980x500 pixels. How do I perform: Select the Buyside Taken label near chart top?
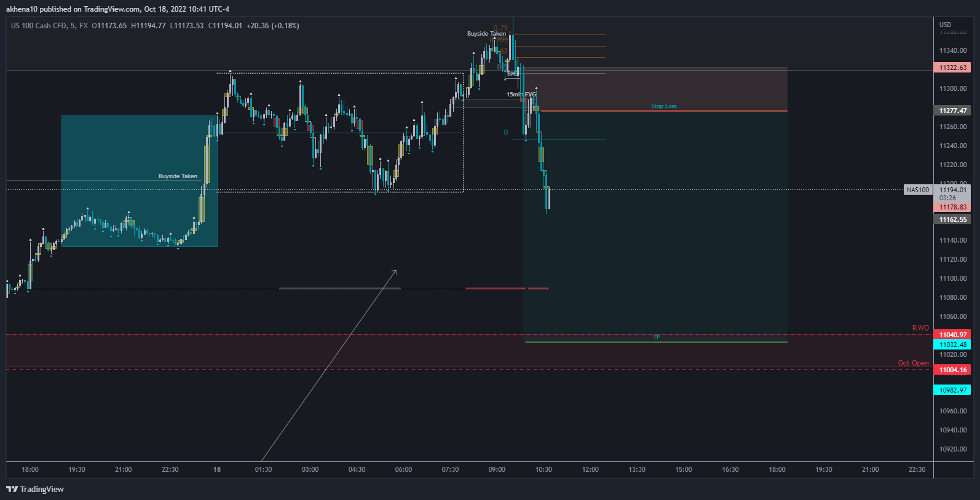[x=486, y=34]
